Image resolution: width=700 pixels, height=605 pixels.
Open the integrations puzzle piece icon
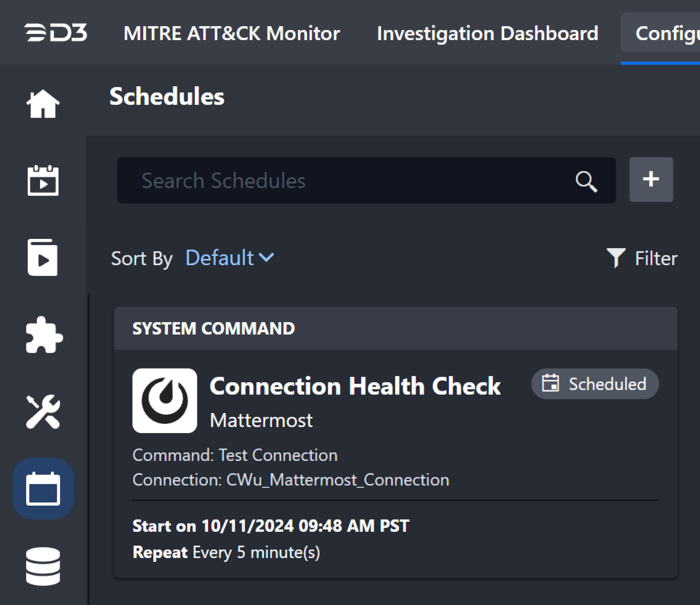pyautogui.click(x=44, y=335)
